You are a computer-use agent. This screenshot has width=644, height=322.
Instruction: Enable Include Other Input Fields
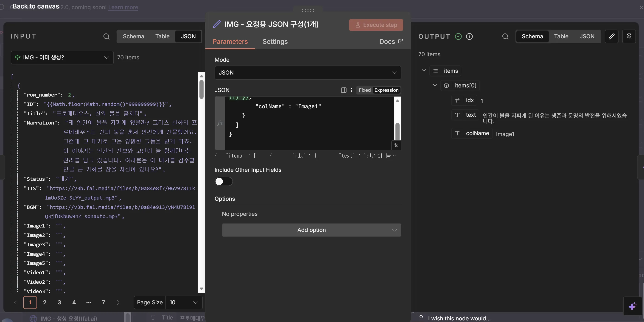coord(224,182)
